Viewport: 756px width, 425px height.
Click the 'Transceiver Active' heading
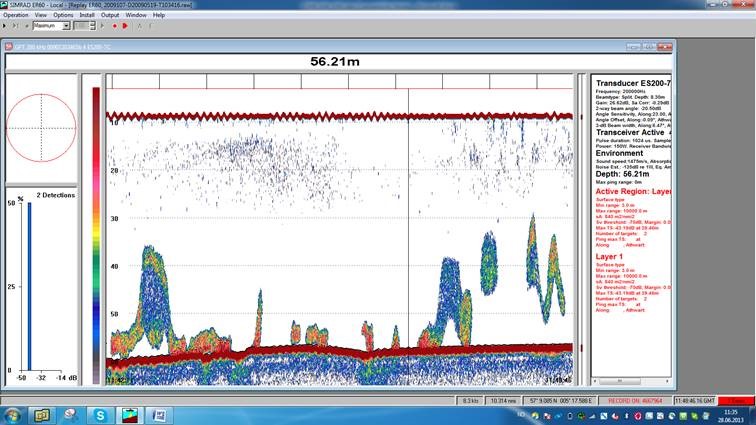point(630,132)
